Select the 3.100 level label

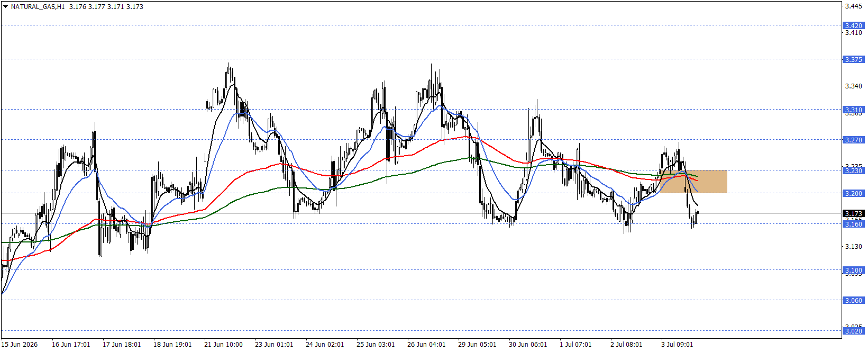click(x=853, y=270)
